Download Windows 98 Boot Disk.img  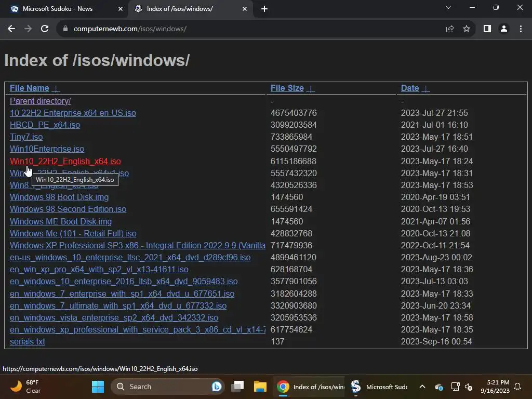[59, 197]
